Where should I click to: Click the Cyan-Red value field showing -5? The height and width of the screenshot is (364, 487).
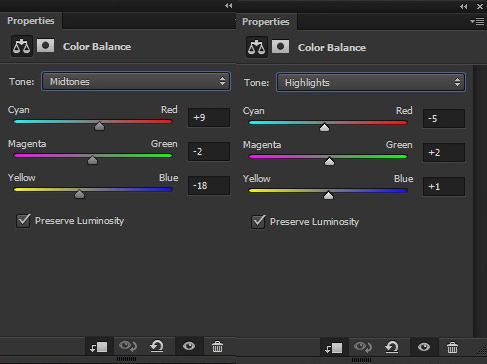coord(444,119)
